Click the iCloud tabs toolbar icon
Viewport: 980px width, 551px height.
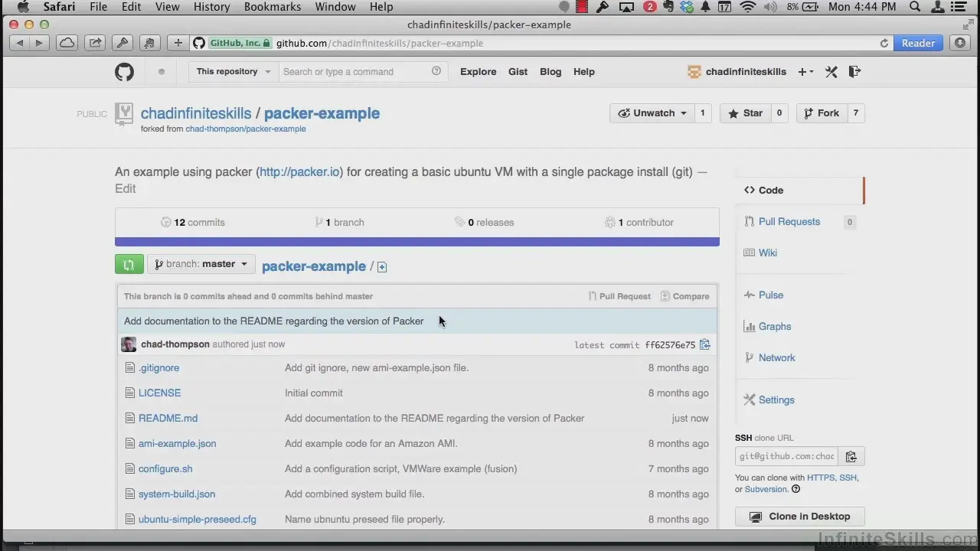[67, 43]
